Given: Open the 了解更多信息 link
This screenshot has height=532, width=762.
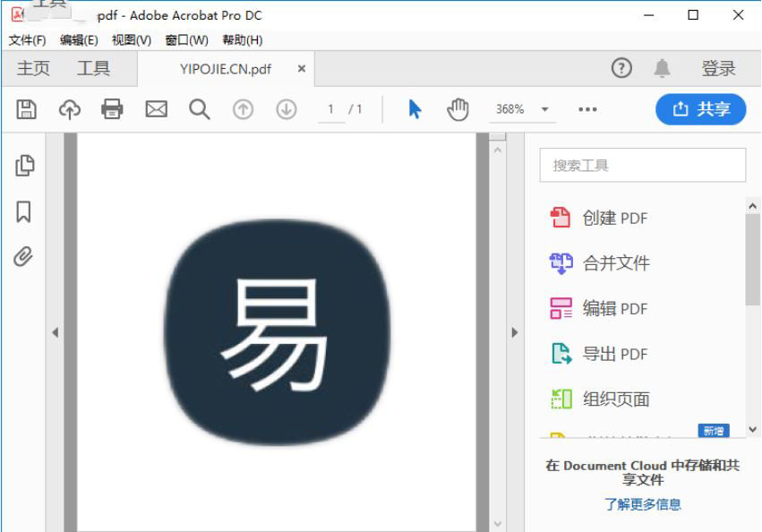Looking at the screenshot, I should pos(642,504).
